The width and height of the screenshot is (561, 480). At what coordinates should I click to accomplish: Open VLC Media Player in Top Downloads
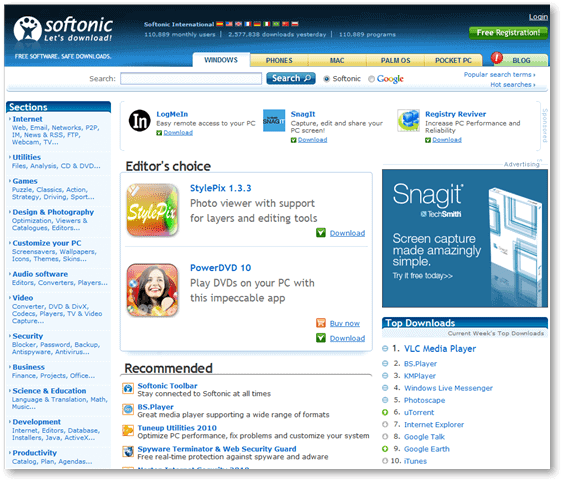click(x=440, y=349)
